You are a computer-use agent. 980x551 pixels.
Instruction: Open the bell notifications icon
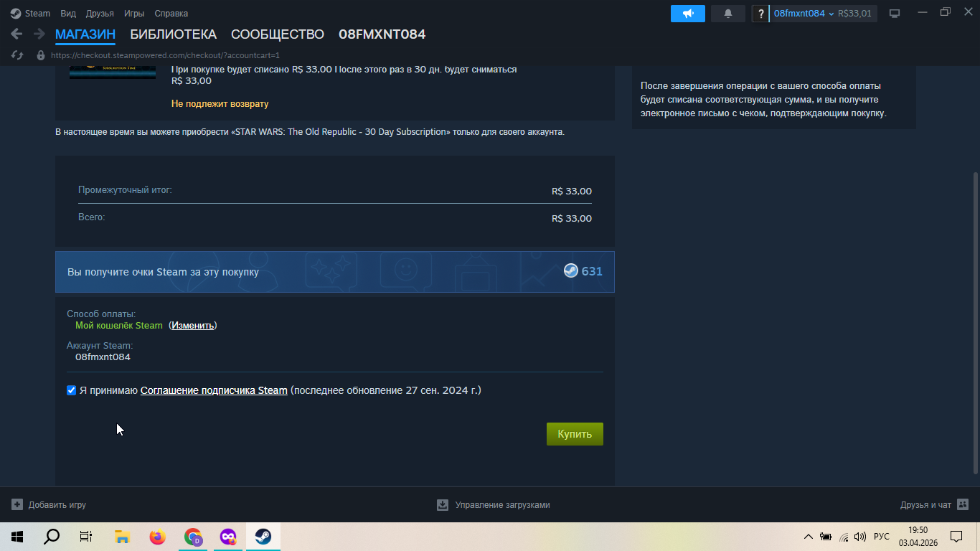coord(728,14)
